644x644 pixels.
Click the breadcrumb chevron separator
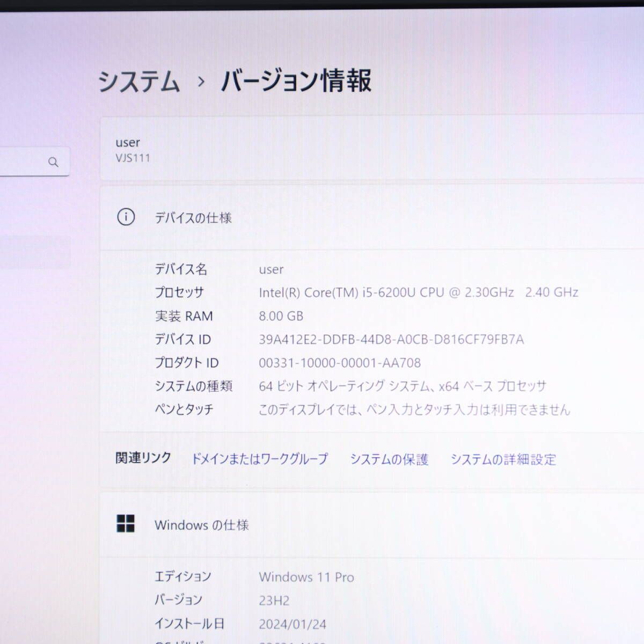coord(201,82)
